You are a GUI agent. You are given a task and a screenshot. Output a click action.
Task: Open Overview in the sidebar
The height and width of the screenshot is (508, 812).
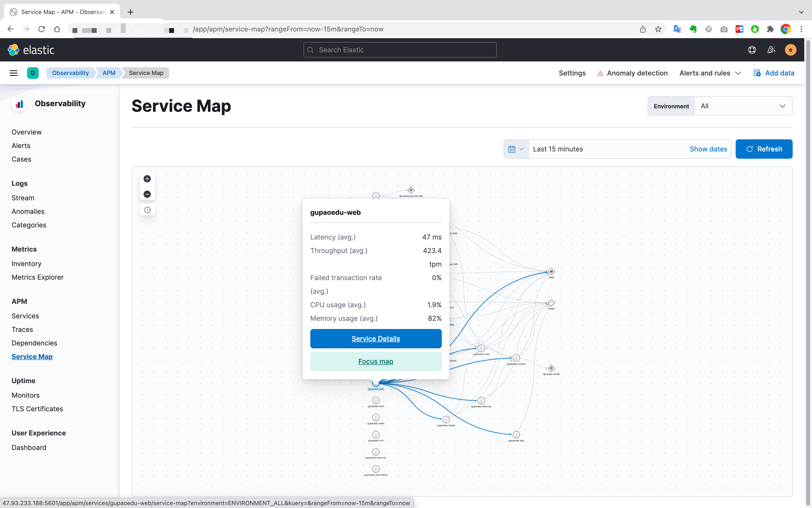tap(27, 132)
